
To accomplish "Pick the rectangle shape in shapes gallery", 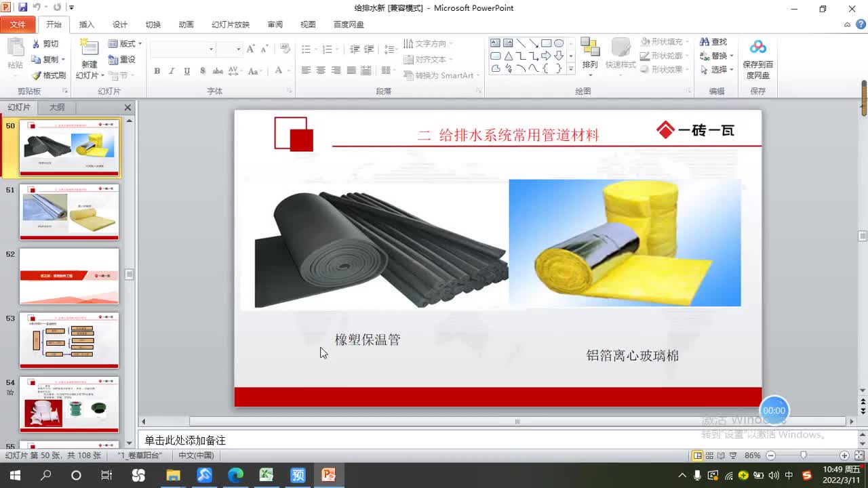I will tap(546, 43).
